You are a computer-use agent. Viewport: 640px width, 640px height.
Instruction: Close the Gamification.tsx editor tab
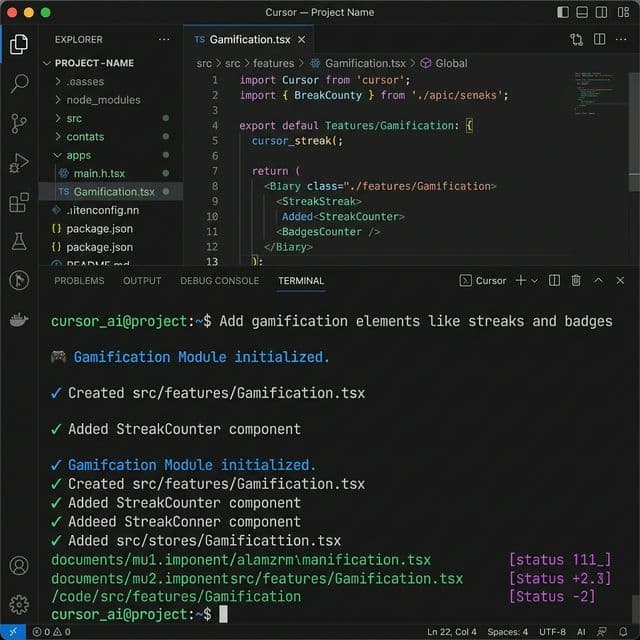(301, 40)
